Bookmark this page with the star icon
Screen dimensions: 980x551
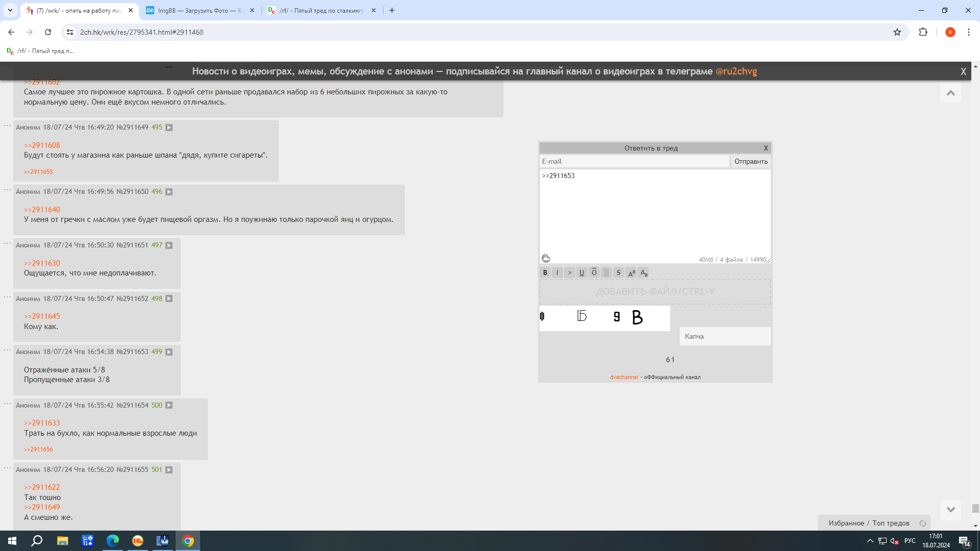(x=897, y=32)
